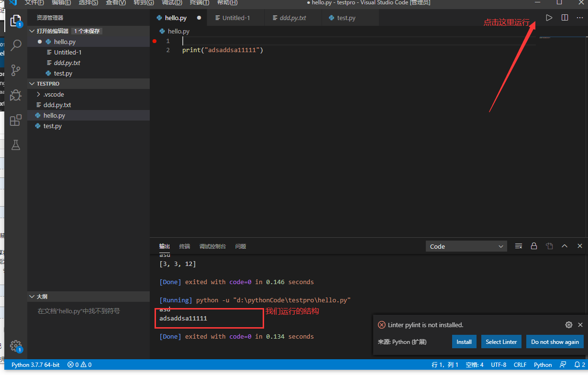This screenshot has height=375, width=588.
Task: Select hello.py under open editors
Action: [89, 42]
